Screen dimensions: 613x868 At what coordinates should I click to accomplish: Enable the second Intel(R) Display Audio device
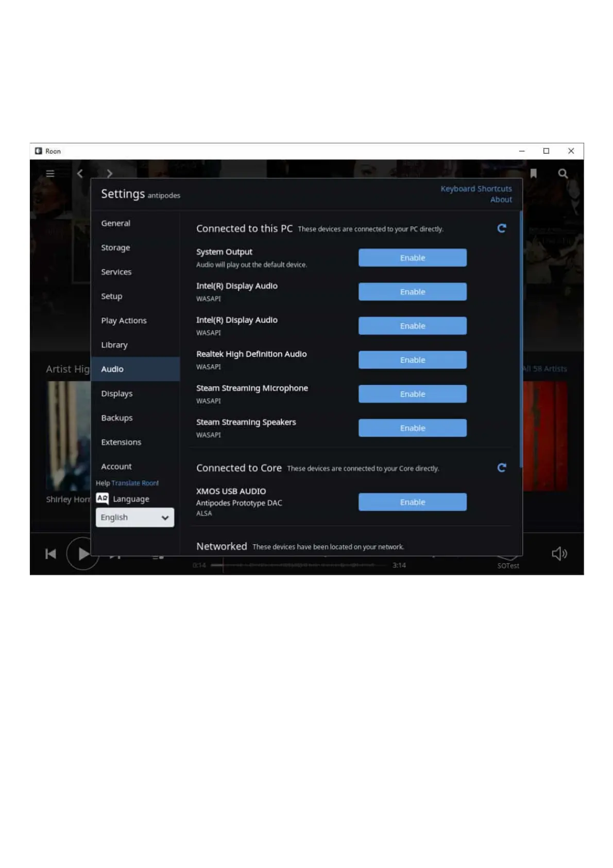tap(413, 326)
